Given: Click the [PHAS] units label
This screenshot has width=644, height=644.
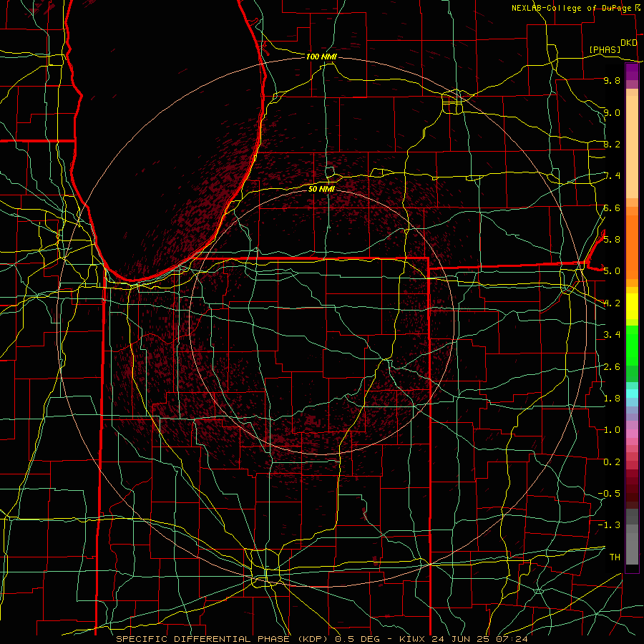Looking at the screenshot, I should point(605,49).
